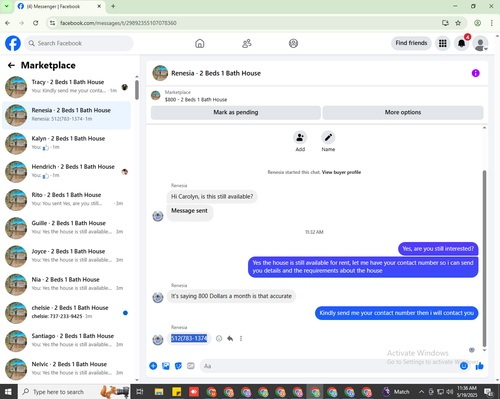Open Santiago - 2 Beds 1 Bath House chat
Image resolution: width=500 pixels, height=399 pixels.
67,341
